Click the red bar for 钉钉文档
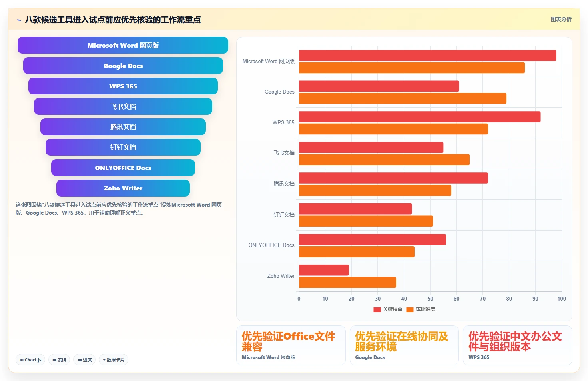 (355, 209)
